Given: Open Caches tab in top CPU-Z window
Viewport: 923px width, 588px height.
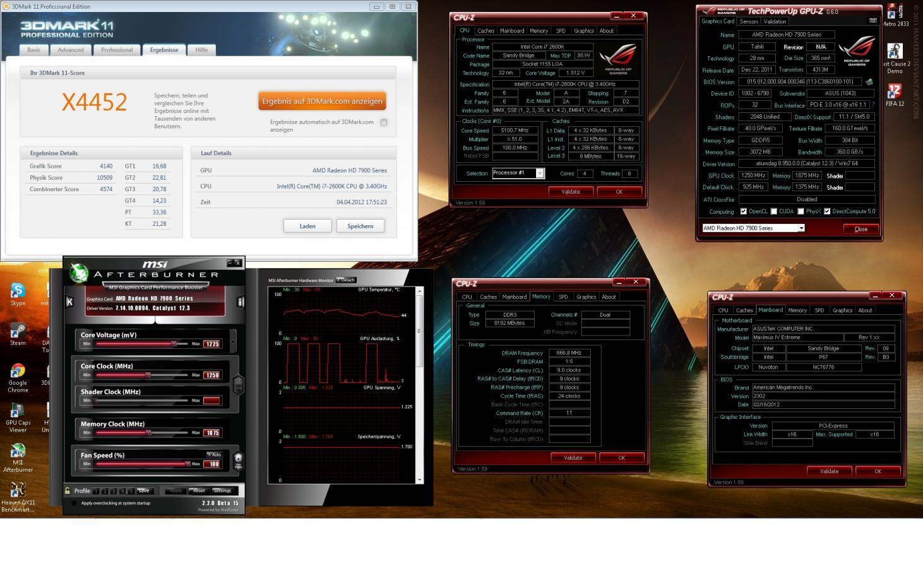Looking at the screenshot, I should click(x=485, y=30).
